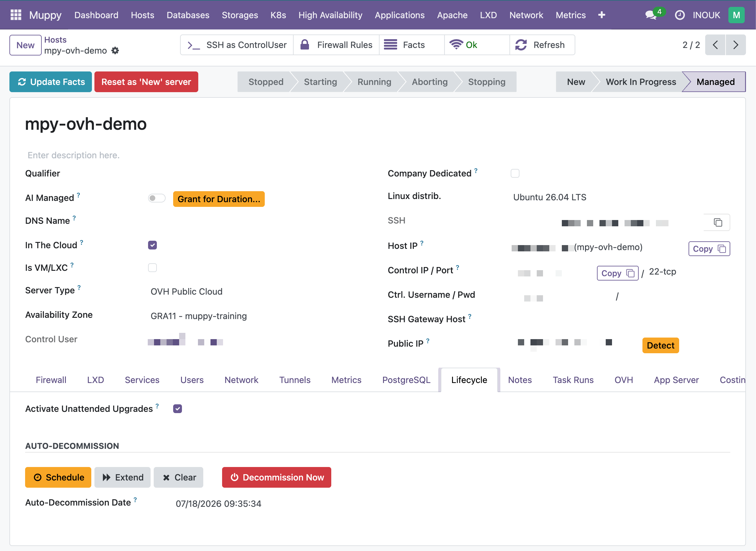Show the Host IP help tooltip
The height and width of the screenshot is (551, 756).
422,243
